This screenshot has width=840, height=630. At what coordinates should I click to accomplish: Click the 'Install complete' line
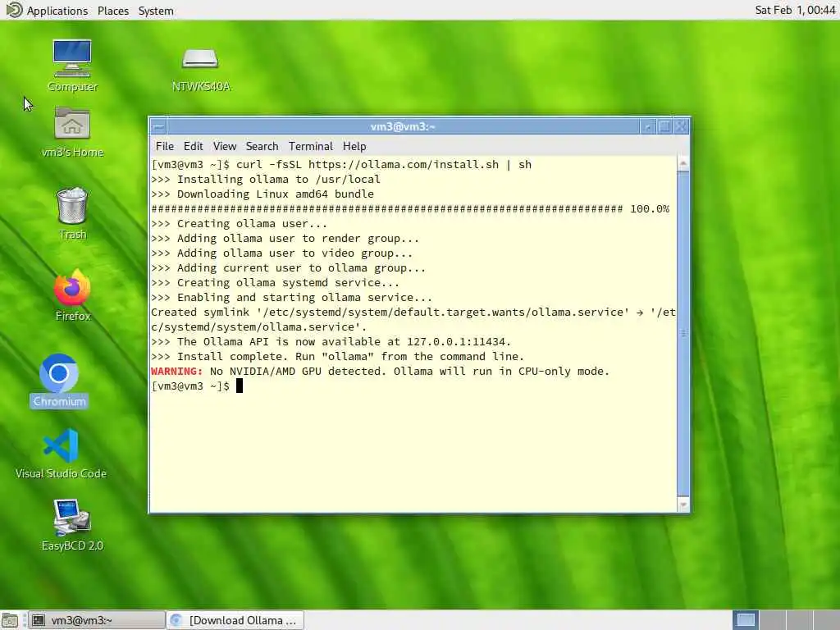(337, 357)
